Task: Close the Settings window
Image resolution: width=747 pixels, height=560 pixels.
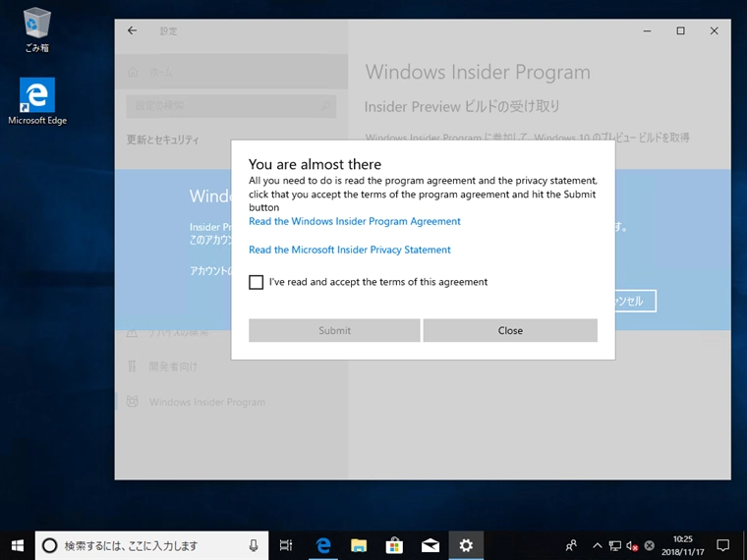Action: point(715,31)
